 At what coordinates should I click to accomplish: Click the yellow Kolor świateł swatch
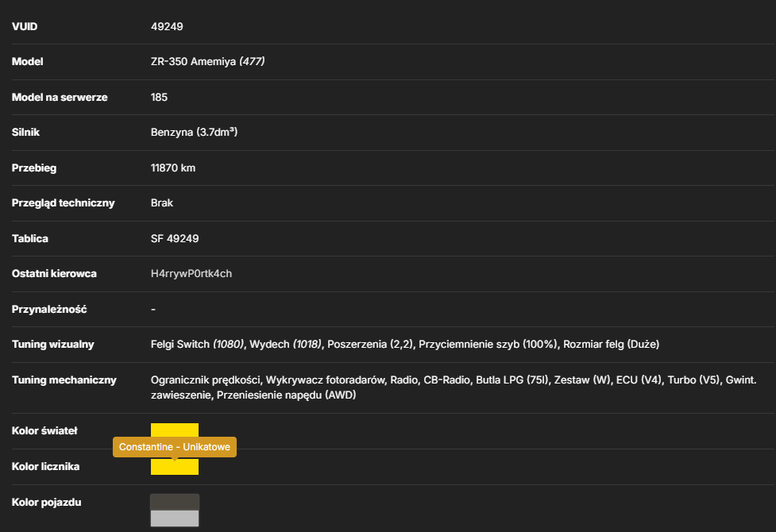(x=175, y=430)
